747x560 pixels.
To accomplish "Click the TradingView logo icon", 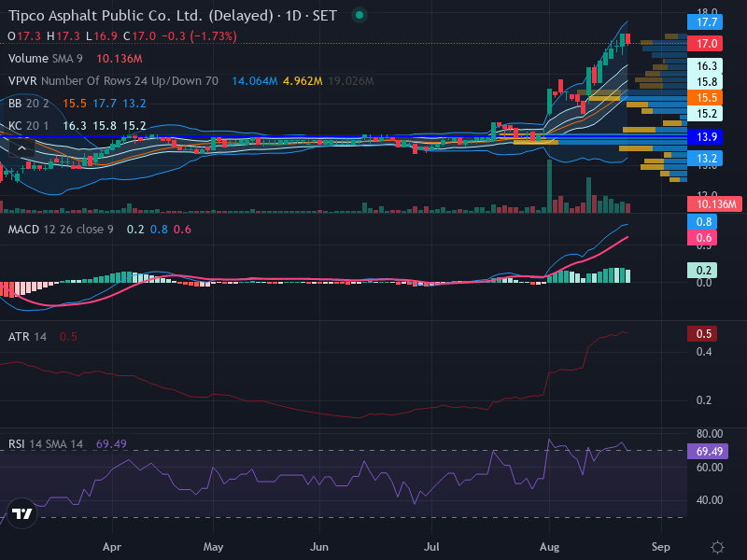I will (x=21, y=513).
